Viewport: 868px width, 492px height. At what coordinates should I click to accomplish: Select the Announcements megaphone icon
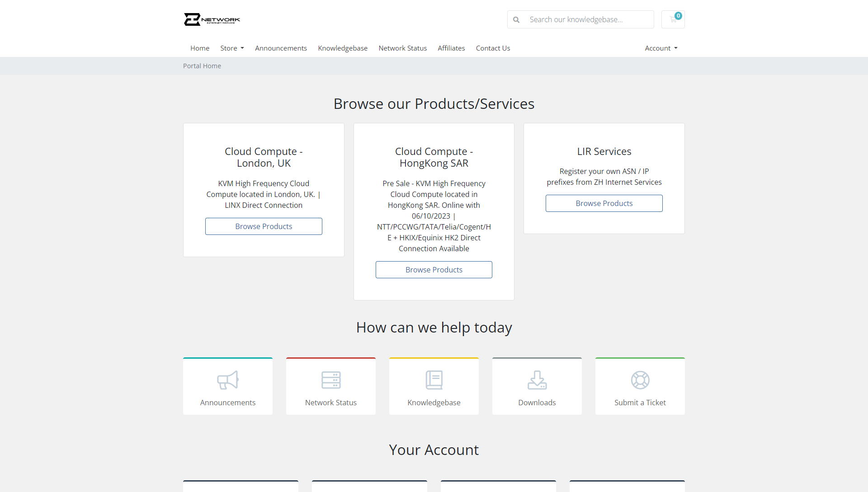coord(227,380)
